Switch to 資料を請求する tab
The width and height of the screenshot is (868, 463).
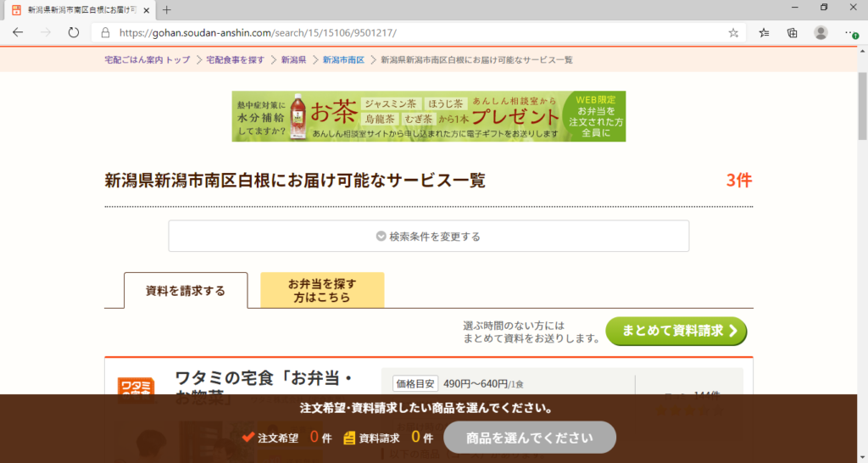pyautogui.click(x=186, y=291)
